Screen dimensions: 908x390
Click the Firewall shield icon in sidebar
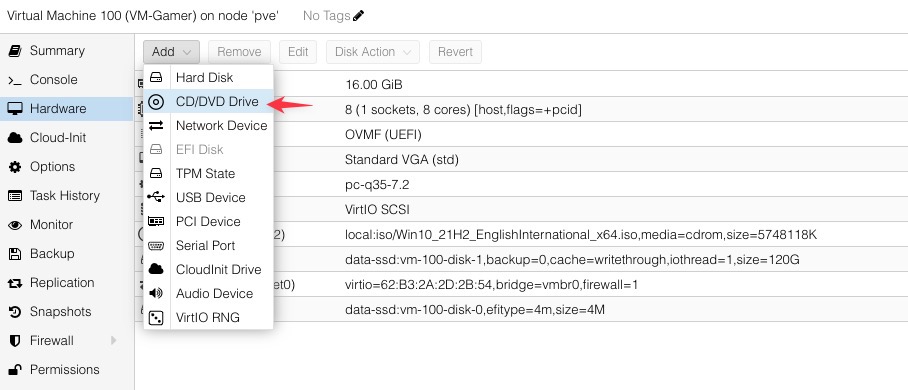tap(14, 341)
